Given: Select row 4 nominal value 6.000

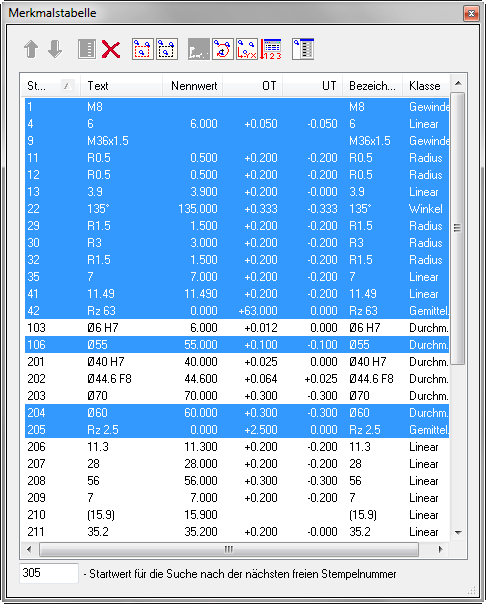Looking at the screenshot, I should point(204,124).
